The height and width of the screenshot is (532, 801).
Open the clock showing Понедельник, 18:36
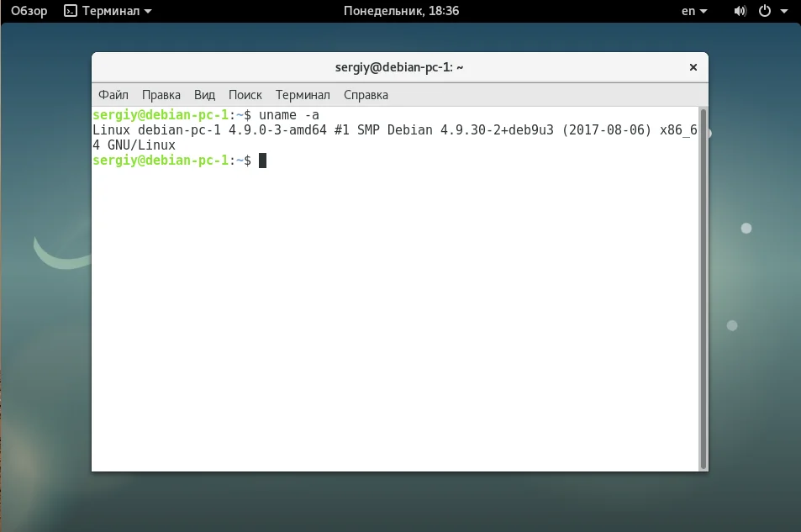tap(401, 11)
